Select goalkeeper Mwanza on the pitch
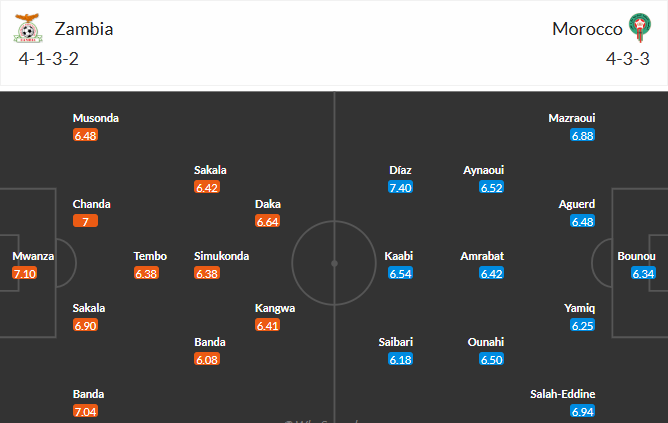The image size is (668, 423). tap(33, 256)
